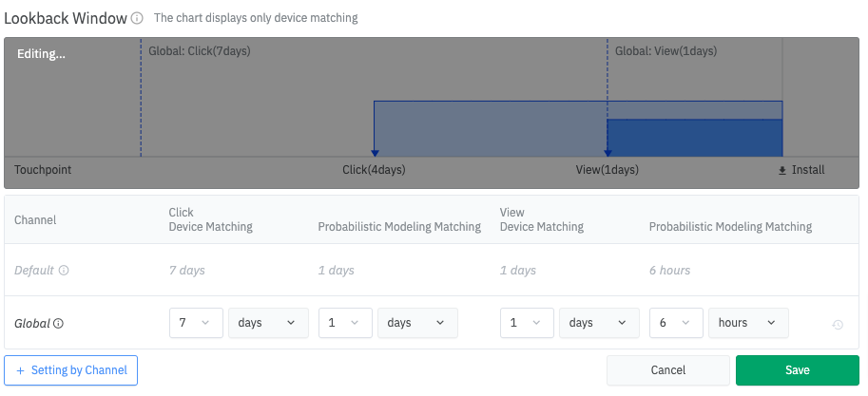Image resolution: width=868 pixels, height=396 pixels.
Task: Save the lookback window settings
Action: (x=797, y=370)
